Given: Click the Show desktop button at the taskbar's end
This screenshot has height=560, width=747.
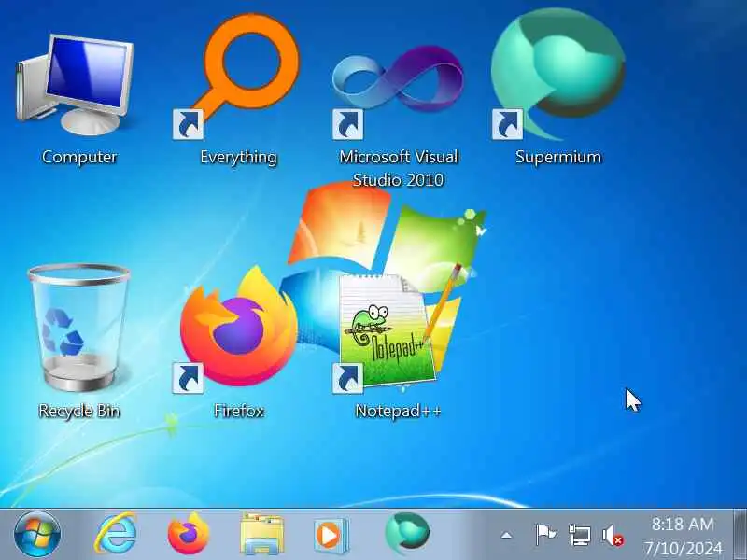Looking at the screenshot, I should click(740, 534).
